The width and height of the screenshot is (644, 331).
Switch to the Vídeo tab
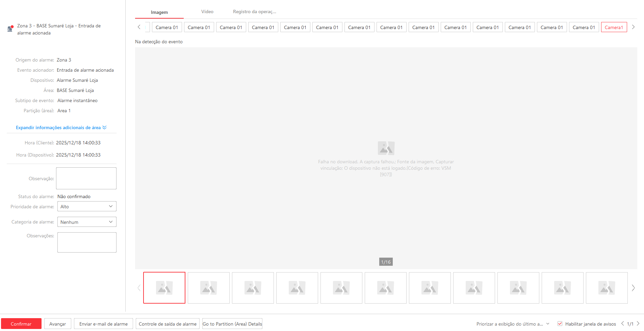[207, 12]
